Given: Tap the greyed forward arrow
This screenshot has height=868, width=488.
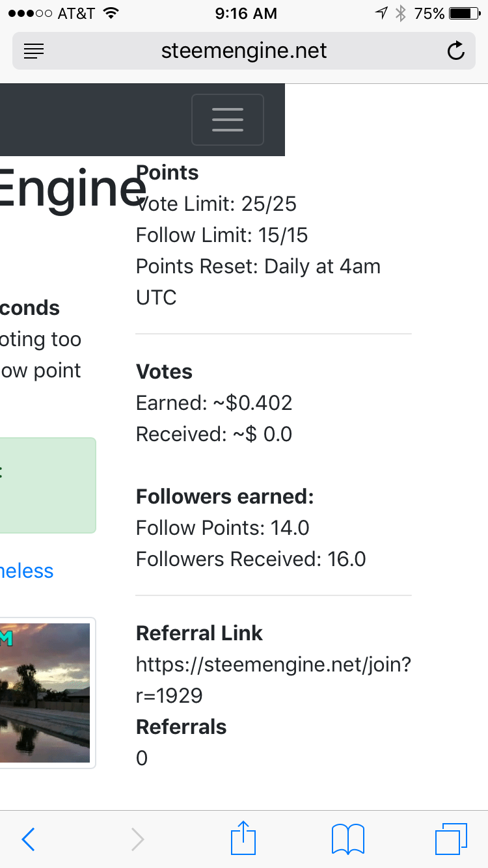Looking at the screenshot, I should tap(137, 839).
